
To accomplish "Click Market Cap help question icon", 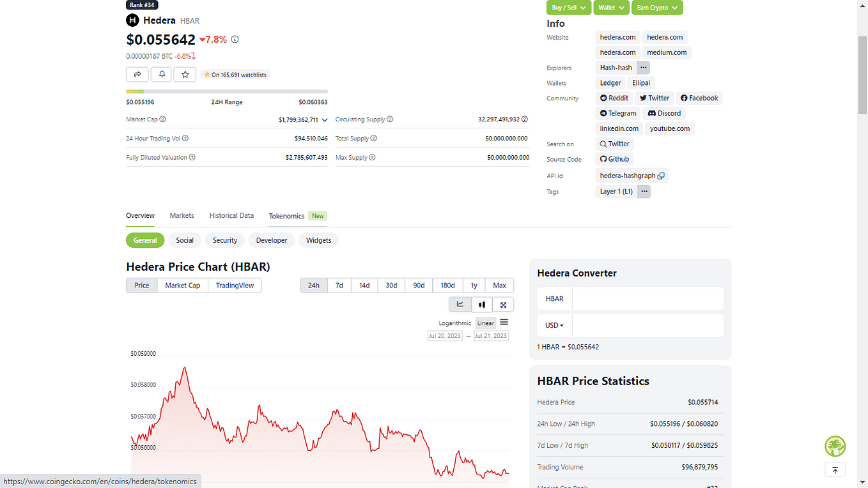I will pyautogui.click(x=163, y=119).
